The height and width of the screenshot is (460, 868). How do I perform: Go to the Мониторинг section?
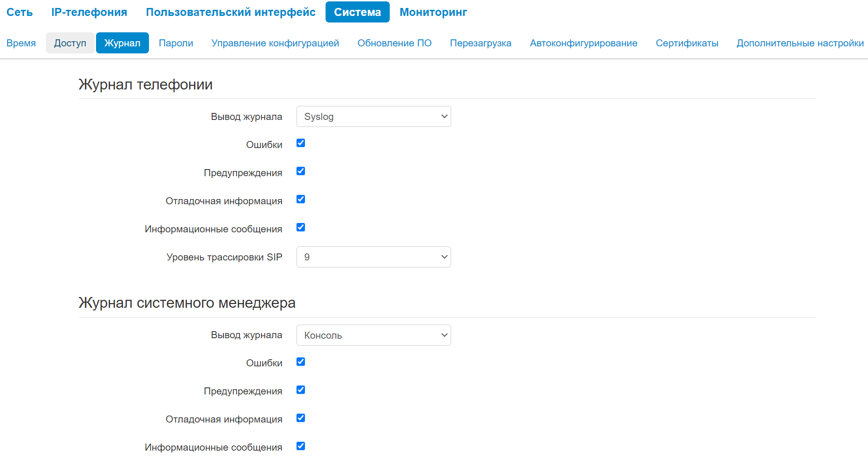point(433,12)
